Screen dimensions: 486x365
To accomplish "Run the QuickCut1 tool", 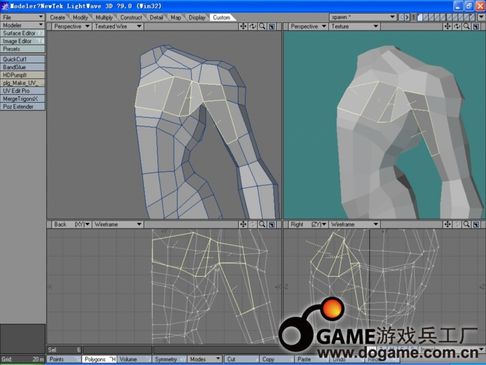I will click(x=22, y=59).
